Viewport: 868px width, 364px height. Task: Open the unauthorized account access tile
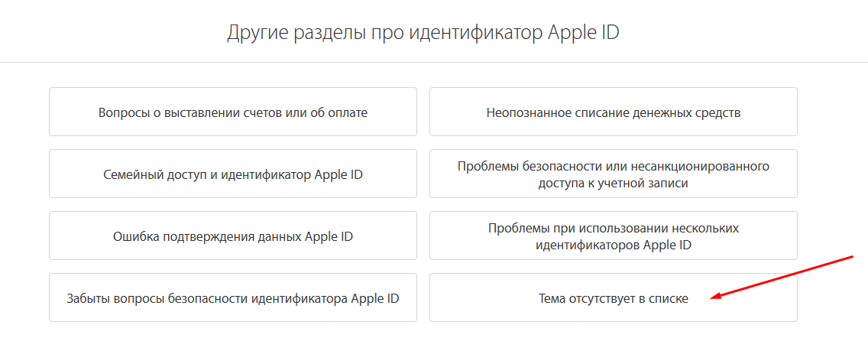pos(614,174)
